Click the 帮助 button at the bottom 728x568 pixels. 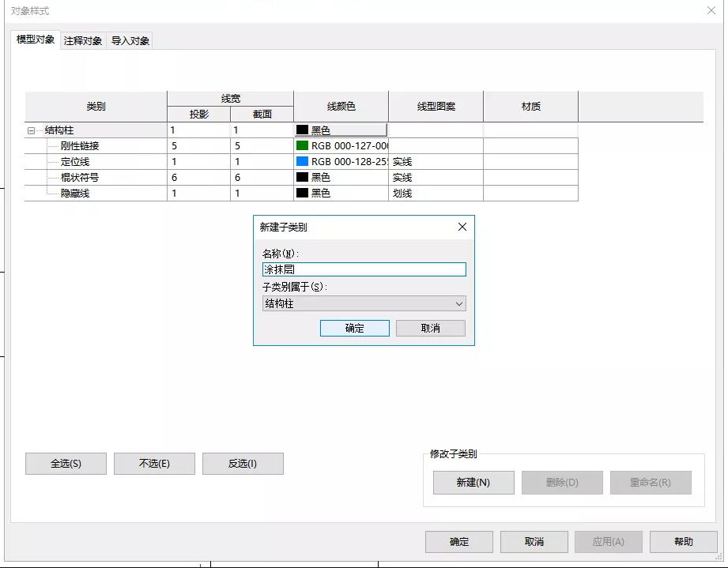point(683,542)
